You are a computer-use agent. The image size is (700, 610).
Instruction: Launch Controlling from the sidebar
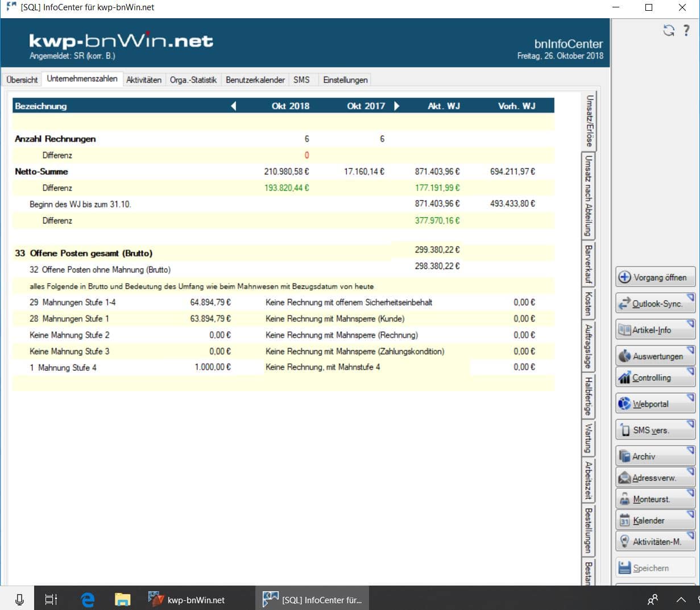click(655, 377)
